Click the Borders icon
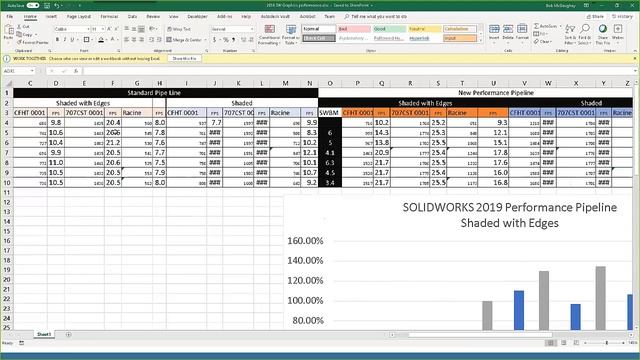The width and height of the screenshot is (640, 360). click(86, 40)
